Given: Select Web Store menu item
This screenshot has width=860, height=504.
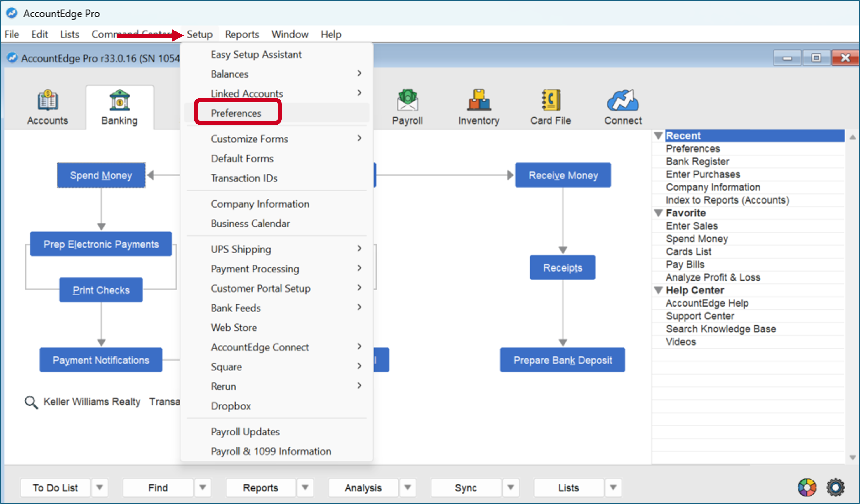Looking at the screenshot, I should [x=276, y=327].
